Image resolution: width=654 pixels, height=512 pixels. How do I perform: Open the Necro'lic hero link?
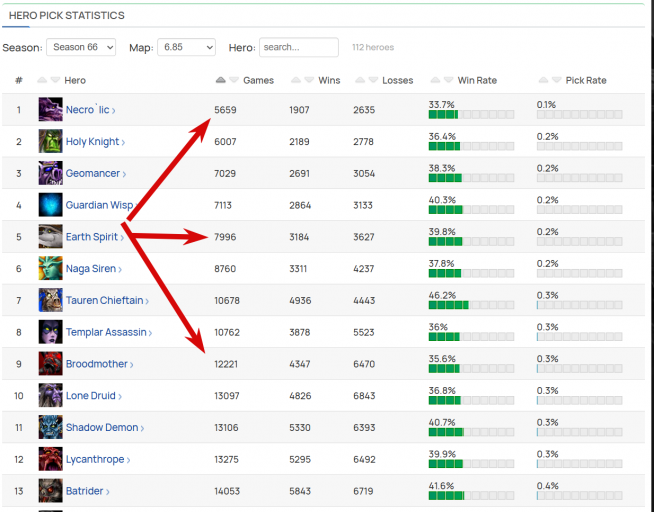coord(91,110)
